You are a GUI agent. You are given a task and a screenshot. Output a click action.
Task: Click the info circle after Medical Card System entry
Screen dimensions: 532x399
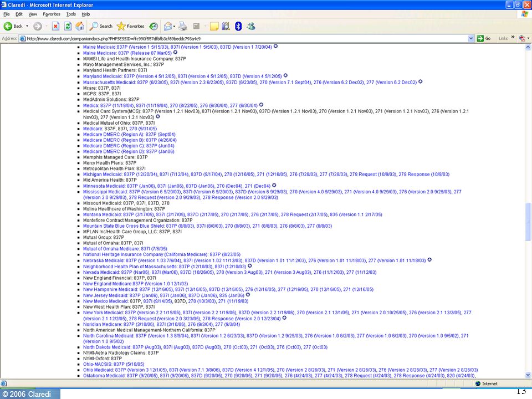(158, 117)
